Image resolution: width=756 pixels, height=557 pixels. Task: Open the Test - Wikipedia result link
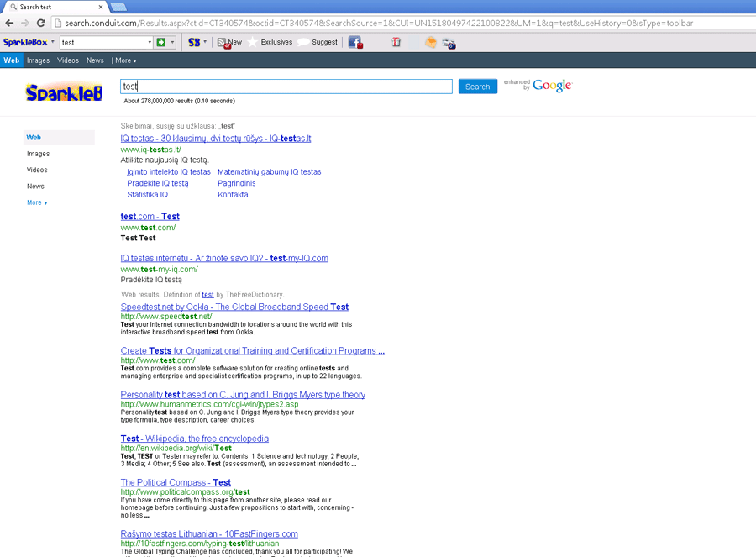coord(194,439)
